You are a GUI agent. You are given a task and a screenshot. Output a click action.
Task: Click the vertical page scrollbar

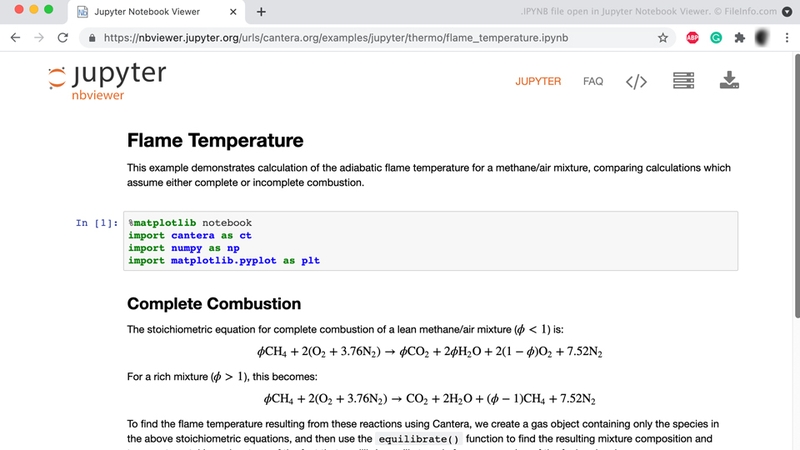[x=796, y=186]
